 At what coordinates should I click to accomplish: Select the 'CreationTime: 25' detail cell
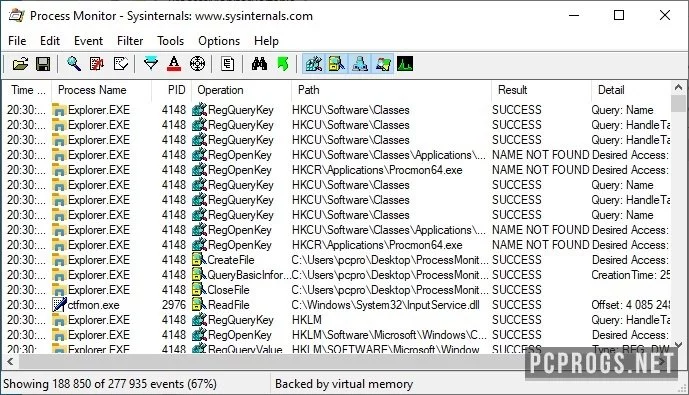tap(631, 275)
